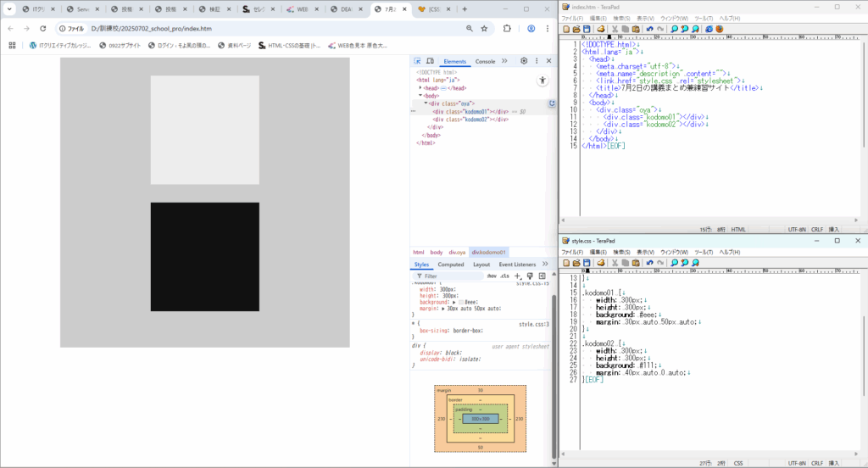Open the Chrome extensions puzzle icon
Screen dimensions: 868x468
point(507,28)
